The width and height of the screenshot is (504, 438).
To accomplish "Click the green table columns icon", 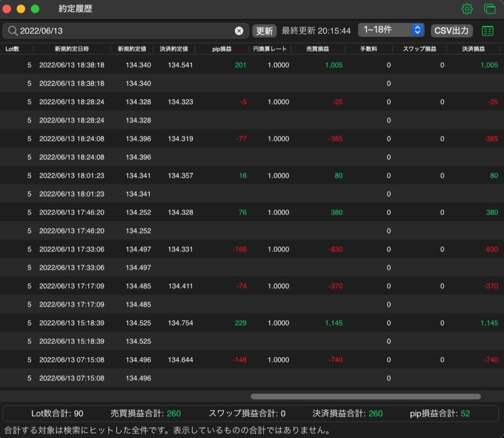I will [x=487, y=31].
